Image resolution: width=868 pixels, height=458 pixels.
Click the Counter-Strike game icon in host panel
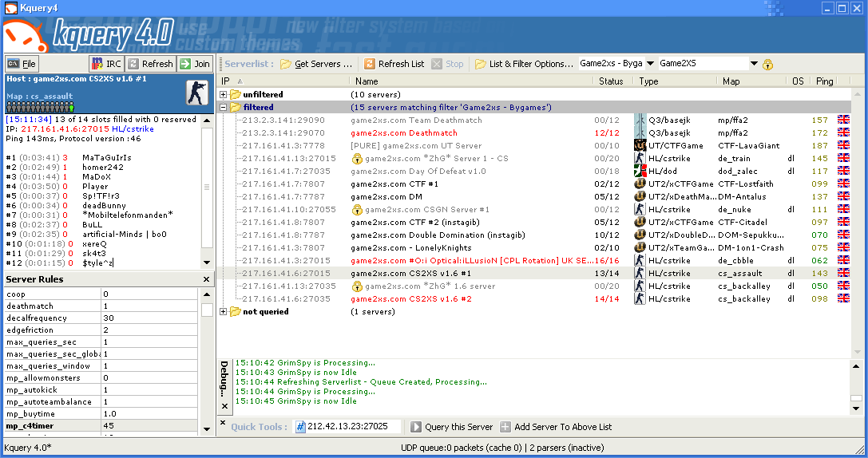(x=197, y=92)
